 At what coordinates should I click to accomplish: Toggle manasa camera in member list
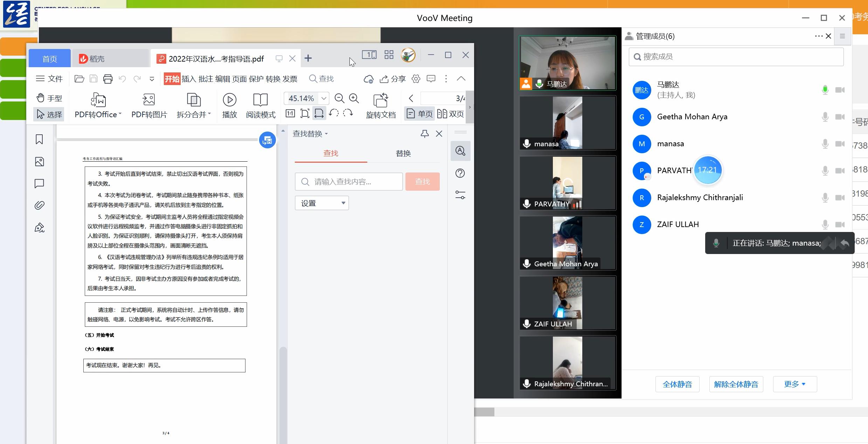pos(840,144)
